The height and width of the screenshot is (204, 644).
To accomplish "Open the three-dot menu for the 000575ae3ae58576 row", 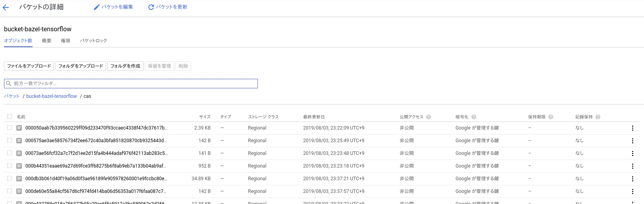I will [x=632, y=141].
